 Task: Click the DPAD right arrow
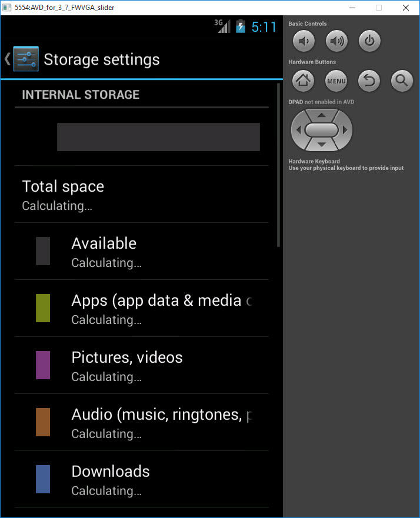click(345, 130)
